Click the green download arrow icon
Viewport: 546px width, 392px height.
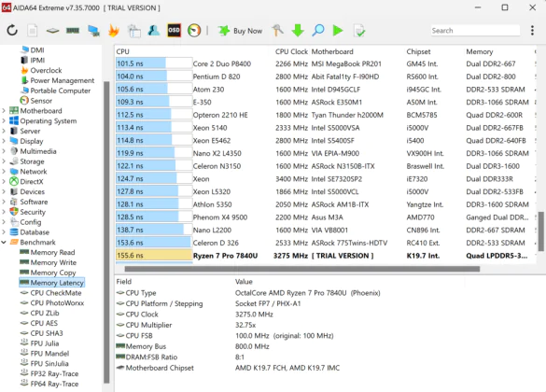[298, 31]
